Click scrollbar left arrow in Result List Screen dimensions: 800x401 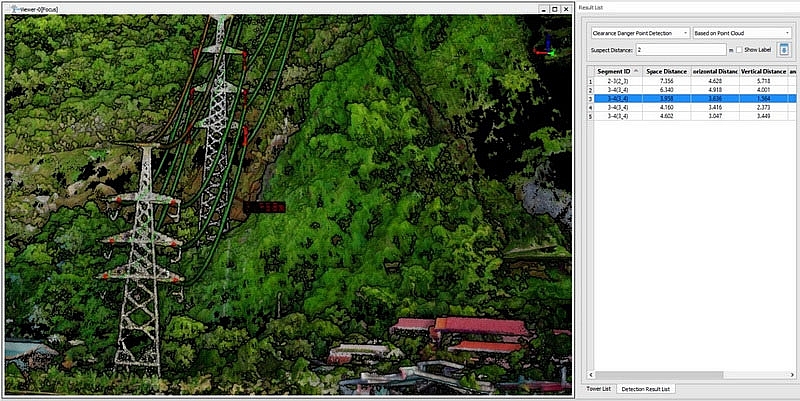click(x=590, y=375)
